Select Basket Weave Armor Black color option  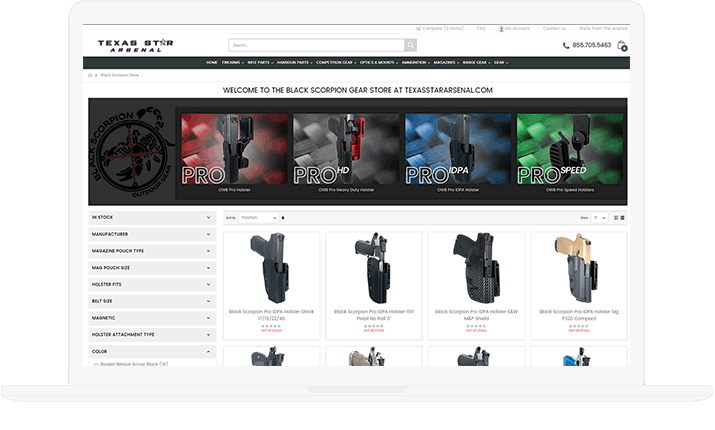pos(131,364)
